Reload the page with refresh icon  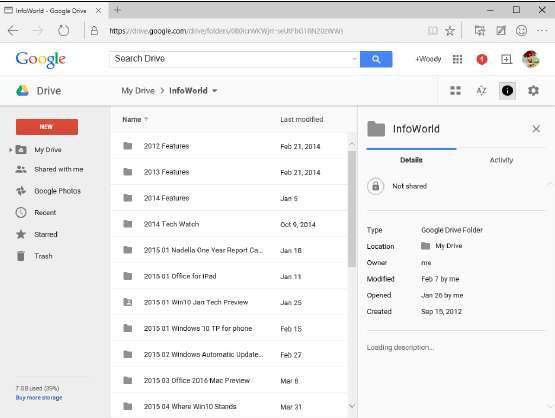(x=63, y=31)
